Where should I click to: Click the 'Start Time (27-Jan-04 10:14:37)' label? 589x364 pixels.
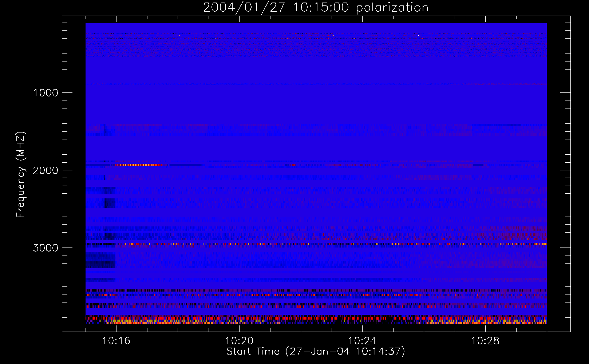(x=316, y=352)
